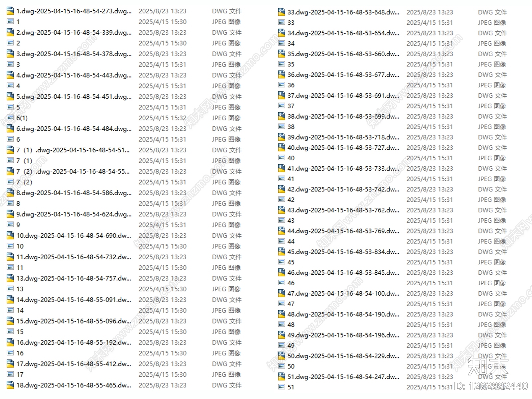
Task: Click file name 5.dwg-2025-04-15-16-48-54-451.dwg
Action: [74, 96]
